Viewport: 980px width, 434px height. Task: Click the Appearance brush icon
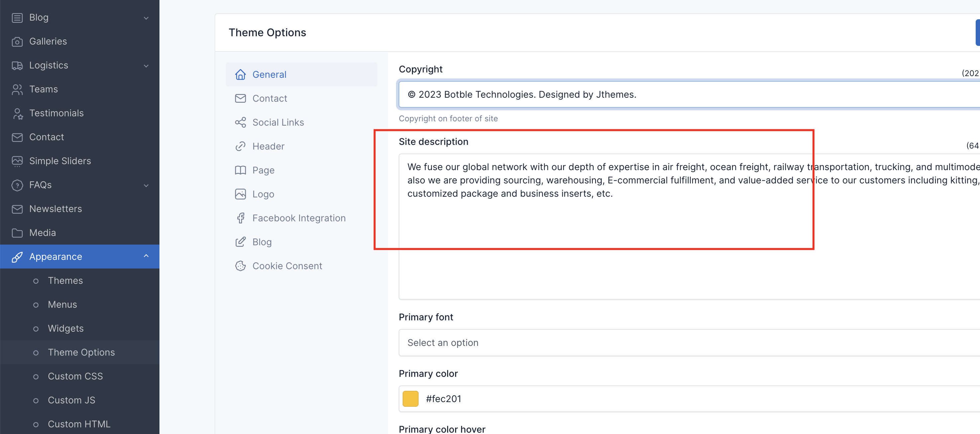click(17, 257)
